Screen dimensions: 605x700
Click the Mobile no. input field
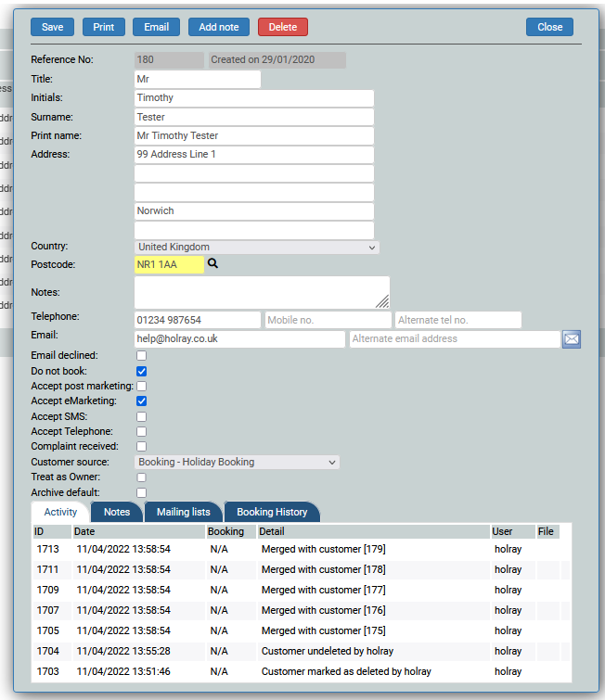coord(328,320)
